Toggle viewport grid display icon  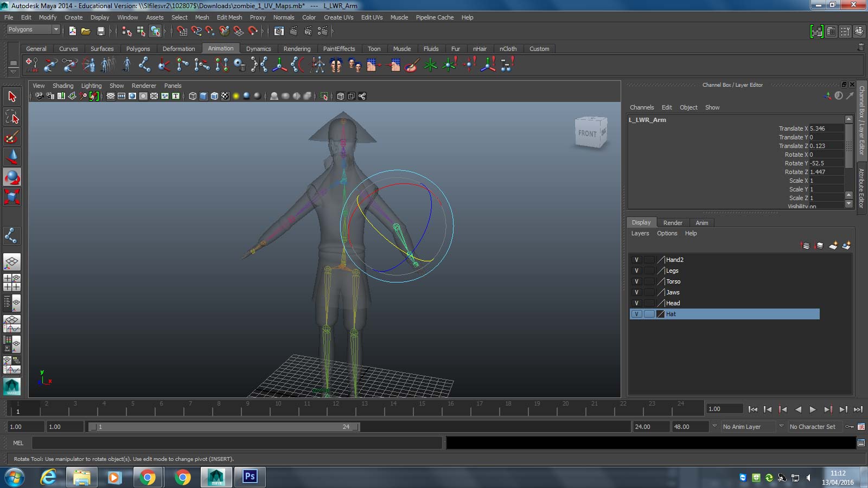(x=111, y=96)
